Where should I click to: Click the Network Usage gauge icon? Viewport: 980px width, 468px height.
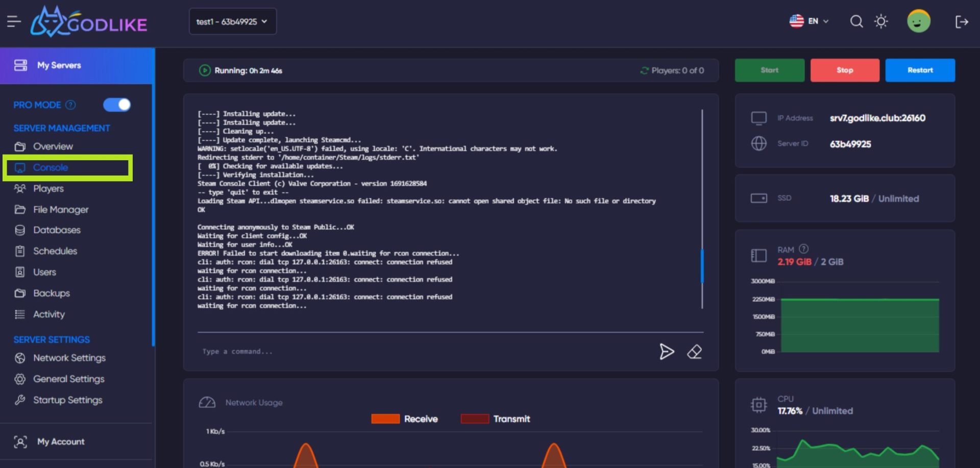pyautogui.click(x=207, y=403)
